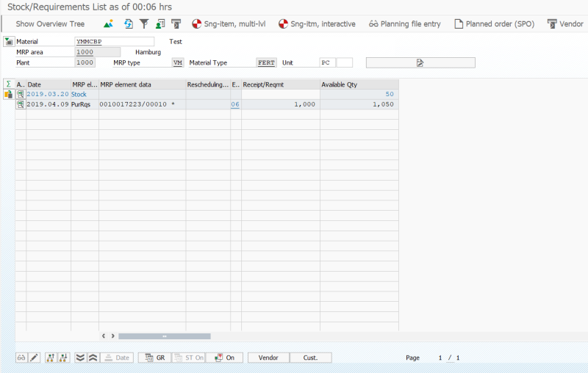Click the header details icon beside Material

(x=9, y=42)
